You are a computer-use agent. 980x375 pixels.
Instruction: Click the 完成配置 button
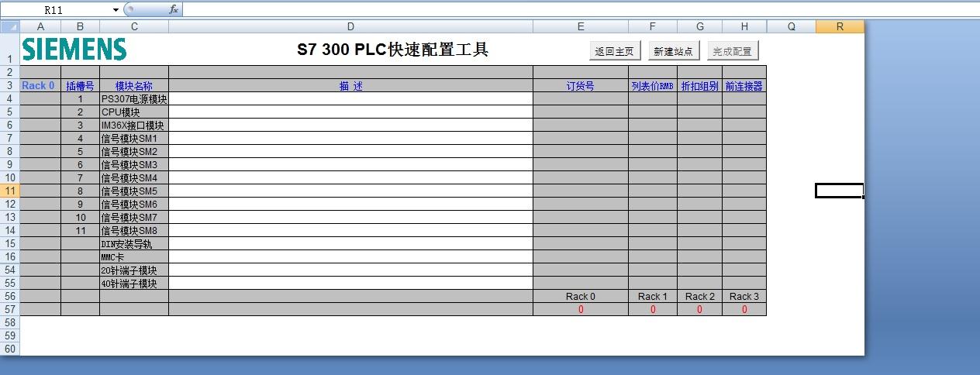[733, 51]
